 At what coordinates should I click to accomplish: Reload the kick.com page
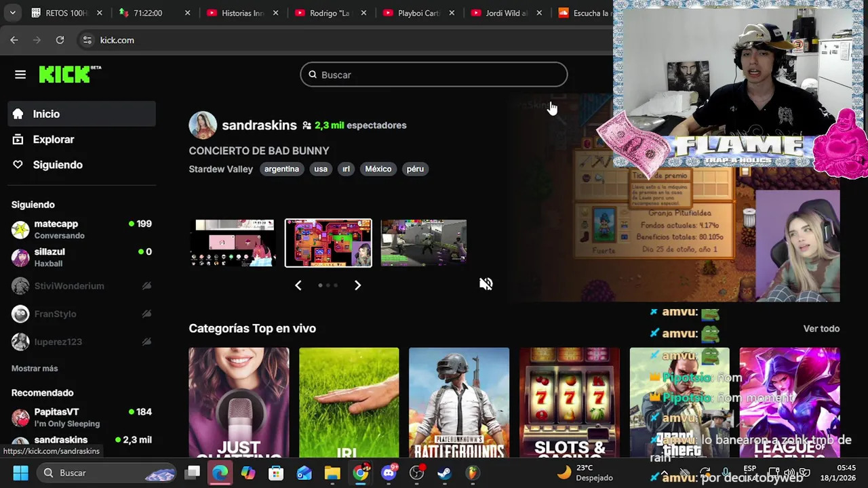click(x=60, y=40)
